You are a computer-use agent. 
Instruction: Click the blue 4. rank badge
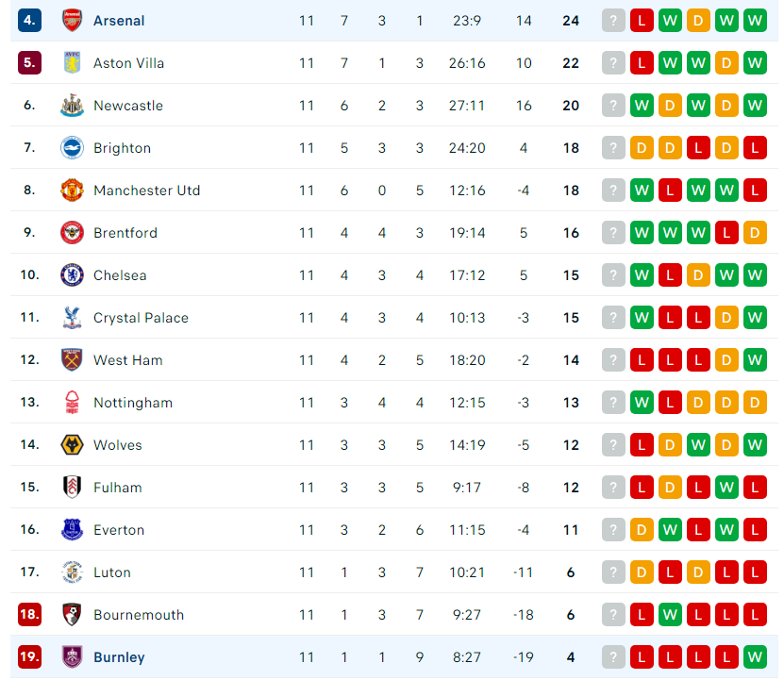[29, 20]
